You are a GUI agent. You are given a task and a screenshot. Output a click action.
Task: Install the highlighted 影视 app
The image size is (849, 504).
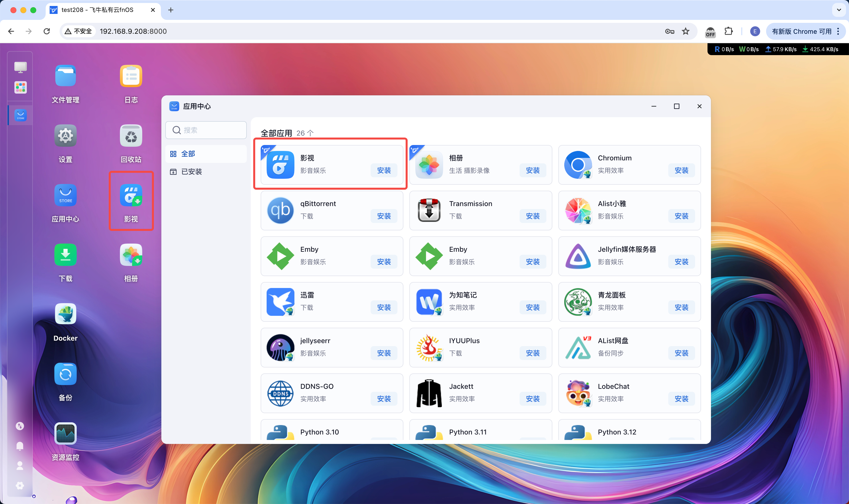coord(384,171)
